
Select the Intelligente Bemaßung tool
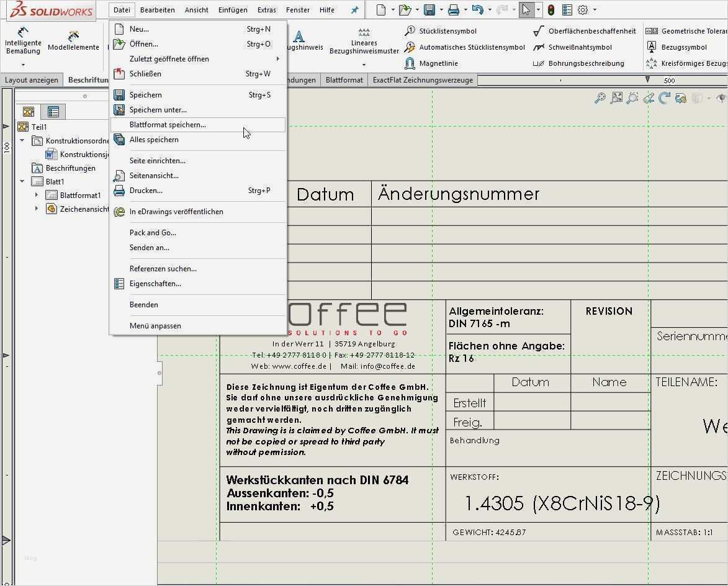(23, 39)
